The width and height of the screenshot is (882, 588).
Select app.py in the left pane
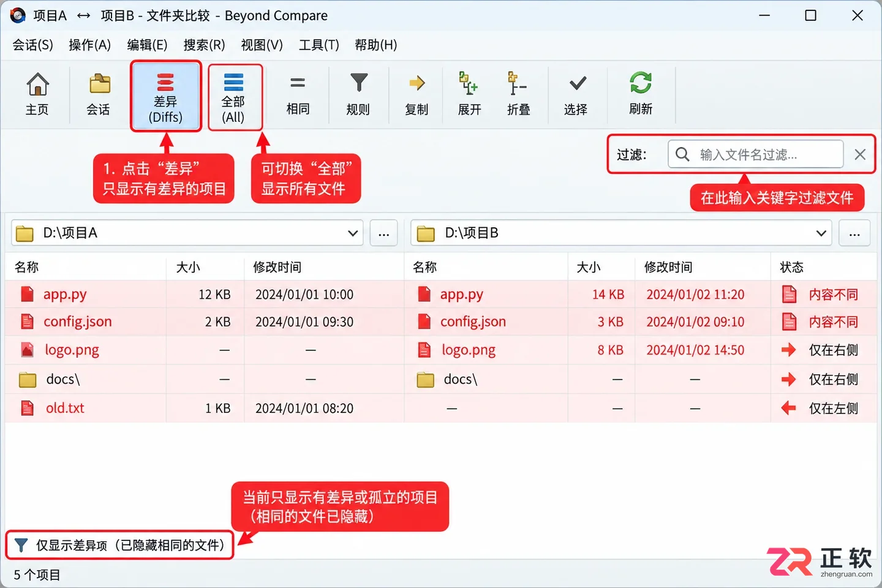point(65,295)
